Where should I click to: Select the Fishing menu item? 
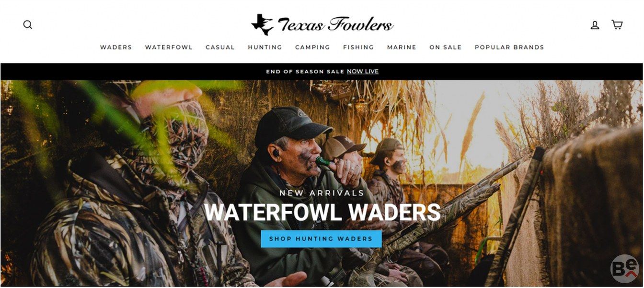[358, 47]
